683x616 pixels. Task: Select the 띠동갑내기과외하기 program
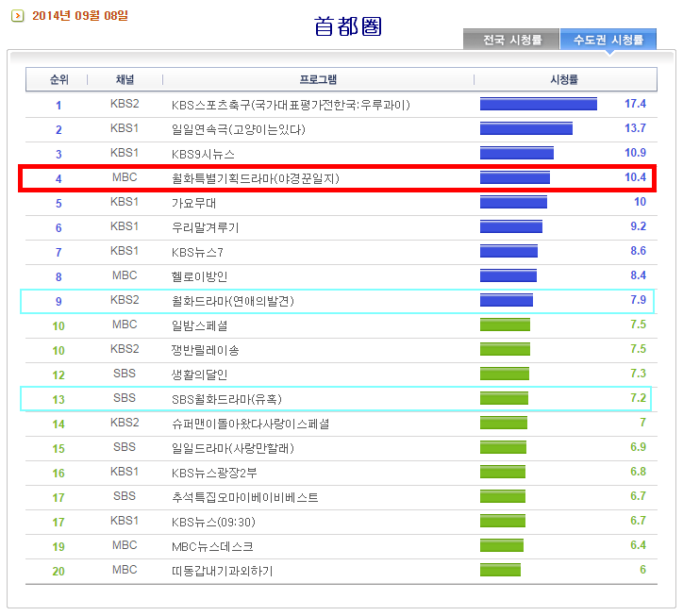pos(222,571)
